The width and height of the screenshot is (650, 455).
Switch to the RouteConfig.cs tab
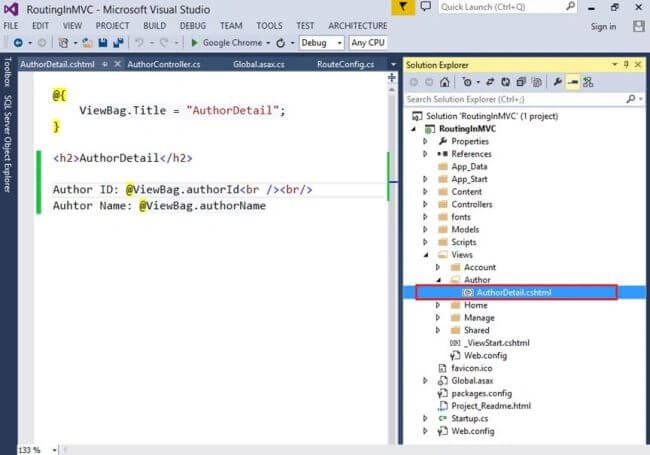point(346,64)
